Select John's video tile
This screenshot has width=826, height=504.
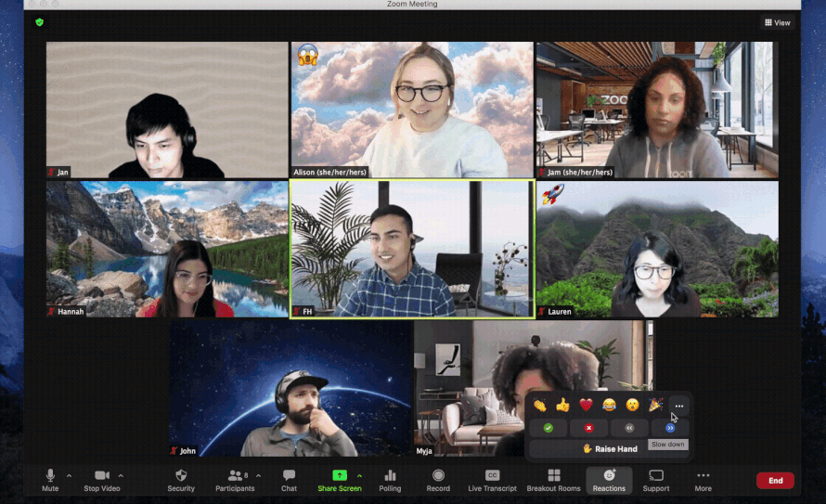290,389
